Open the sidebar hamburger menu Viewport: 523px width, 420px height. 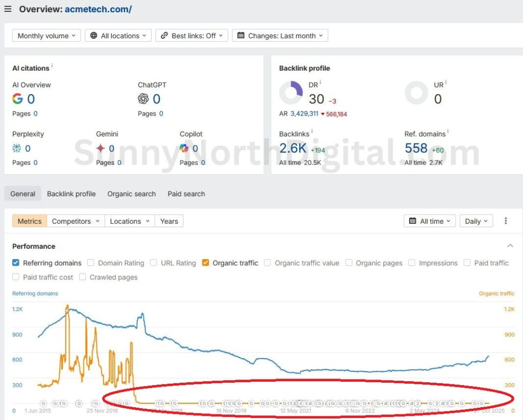(x=8, y=9)
